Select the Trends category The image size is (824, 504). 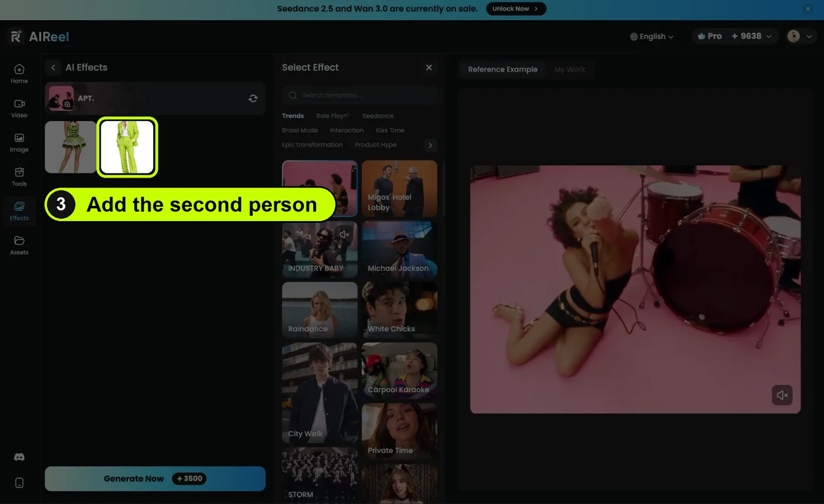(293, 116)
